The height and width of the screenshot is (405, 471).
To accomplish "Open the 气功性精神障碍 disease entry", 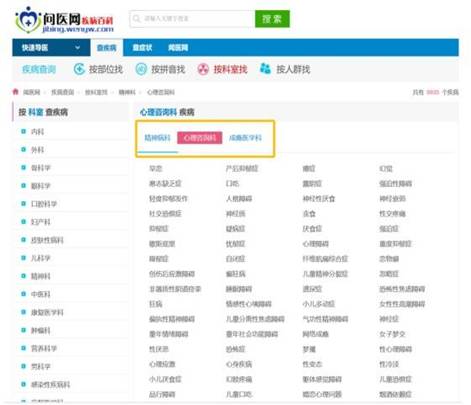I will click(x=325, y=319).
